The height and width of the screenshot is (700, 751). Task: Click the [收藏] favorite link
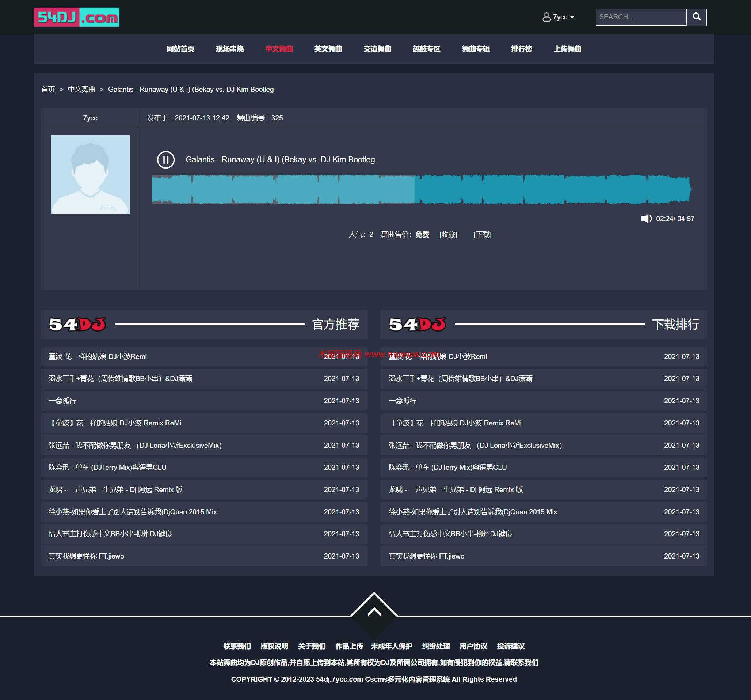click(448, 234)
